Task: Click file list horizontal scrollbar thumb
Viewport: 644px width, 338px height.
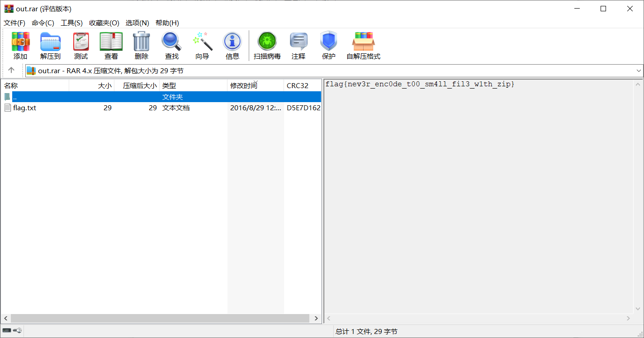Action: tap(160, 319)
